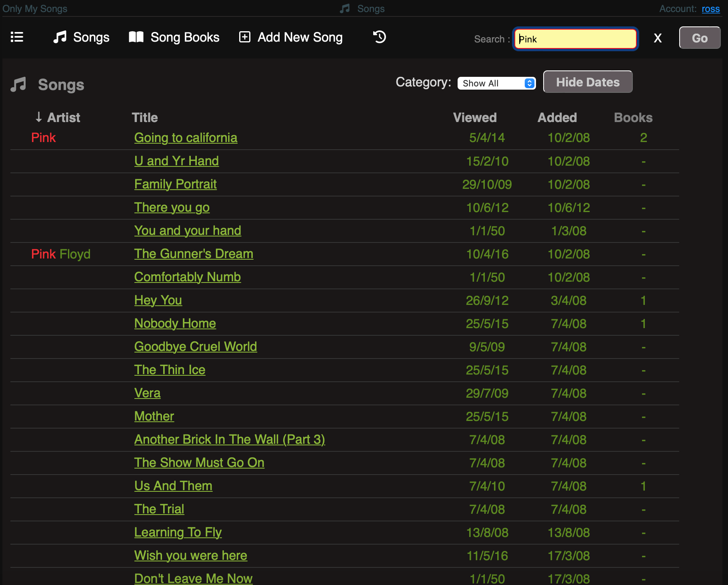The height and width of the screenshot is (585, 728).
Task: Open the song Comfortably Numb
Action: tap(187, 277)
